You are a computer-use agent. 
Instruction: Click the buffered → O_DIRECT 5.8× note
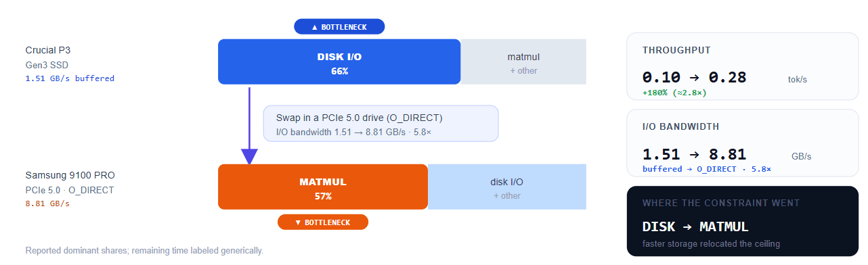[707, 169]
